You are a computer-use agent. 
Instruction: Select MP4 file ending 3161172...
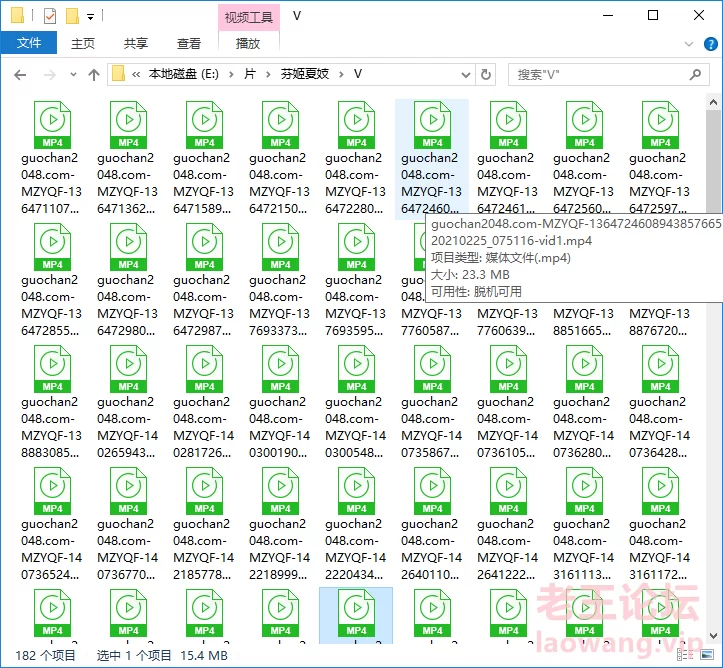(x=659, y=525)
